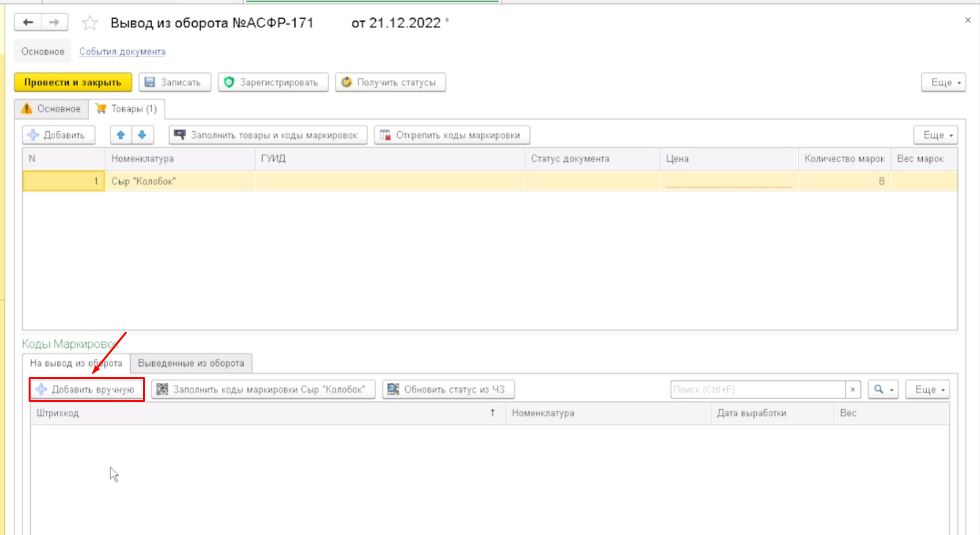980x535 pixels.
Task: Select the Товары (1) tab
Action: (127, 109)
